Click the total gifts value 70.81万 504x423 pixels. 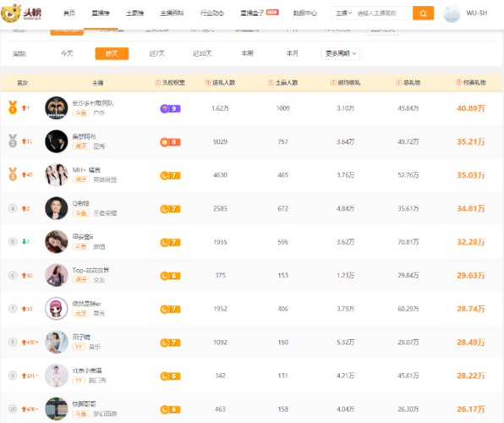point(408,242)
